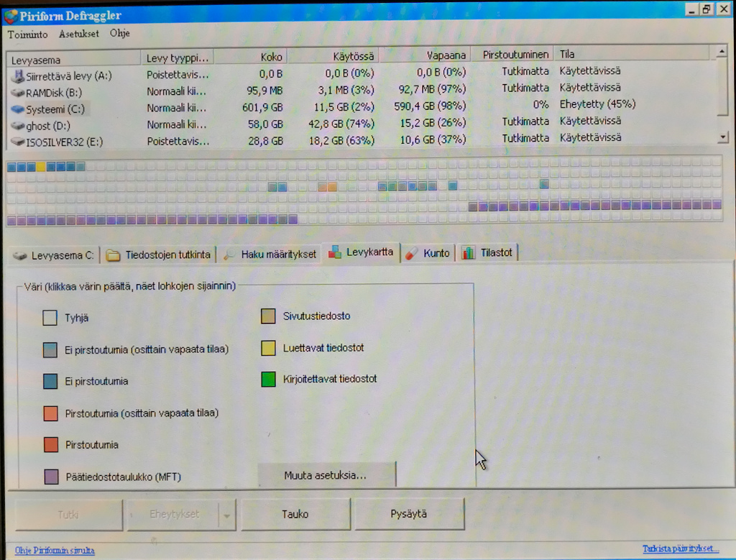The image size is (736, 560).
Task: Click the yellow Luettavat tiedostot swatch
Action: coord(268,348)
